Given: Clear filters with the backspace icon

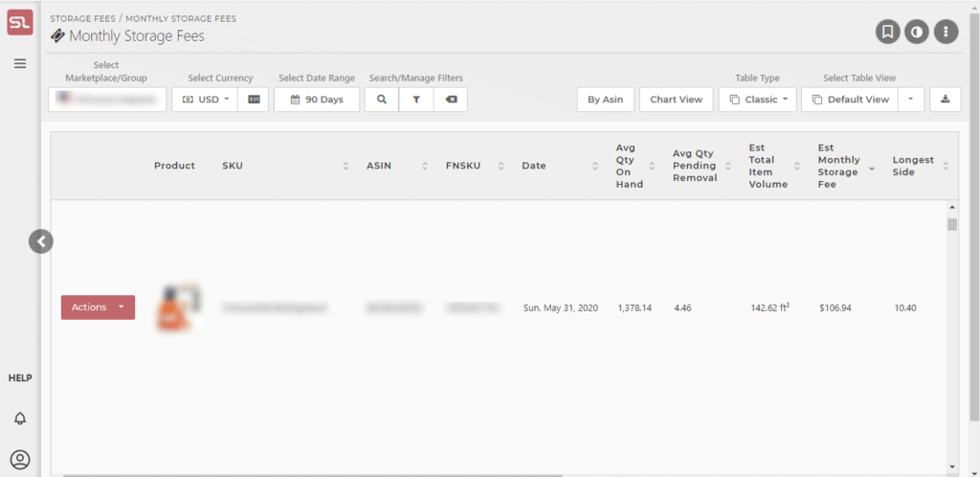Looking at the screenshot, I should pyautogui.click(x=451, y=100).
